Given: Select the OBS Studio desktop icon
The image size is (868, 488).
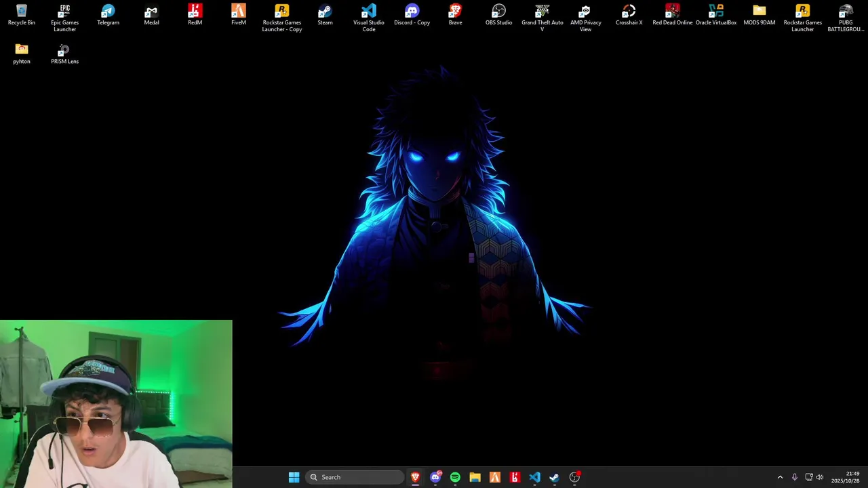Looking at the screenshot, I should coord(499,15).
